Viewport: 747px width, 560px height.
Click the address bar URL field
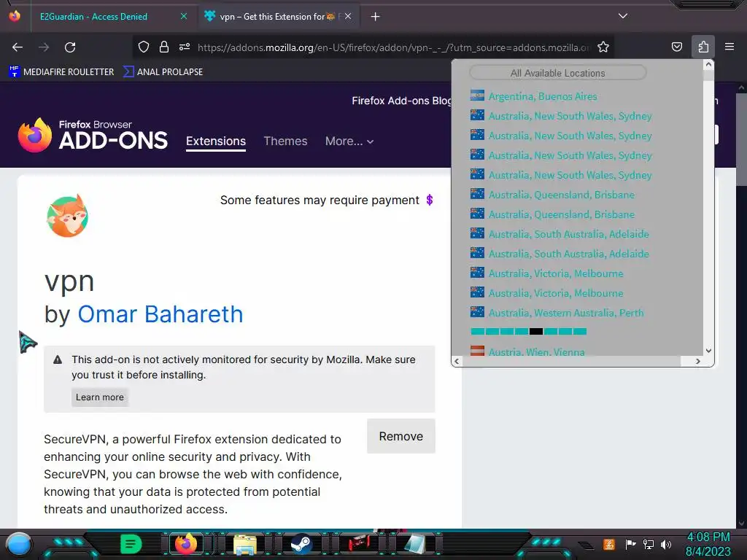(x=393, y=47)
